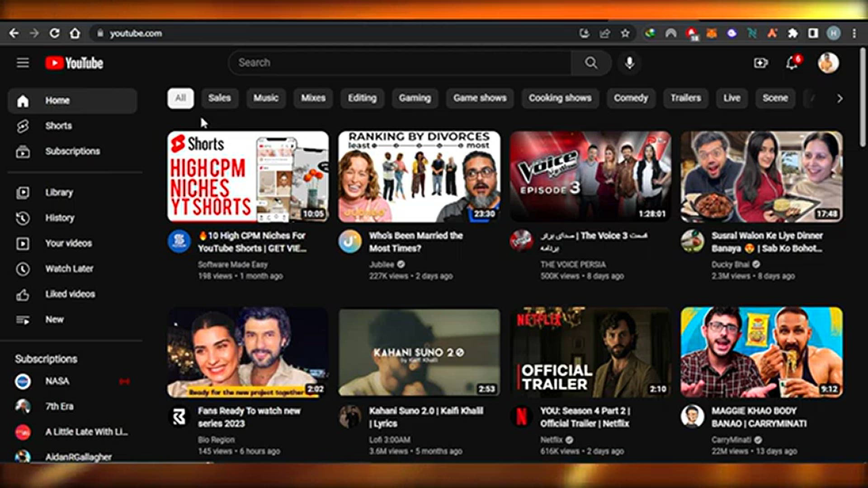The image size is (868, 488).
Task: Visit the CarryMinati channel name
Action: coord(731,440)
